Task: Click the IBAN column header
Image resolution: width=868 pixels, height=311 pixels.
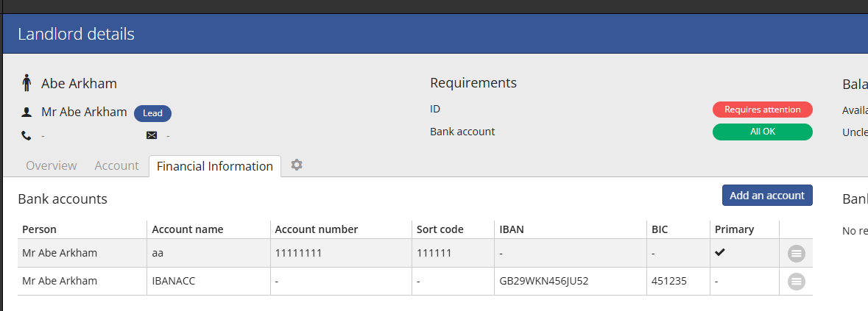Action: [511, 229]
